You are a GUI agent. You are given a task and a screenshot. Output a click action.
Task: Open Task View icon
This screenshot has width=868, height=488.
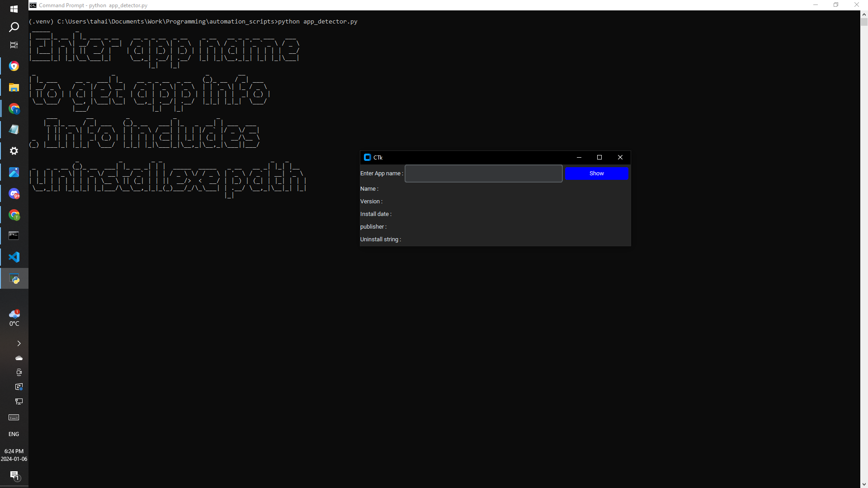coord(14,45)
